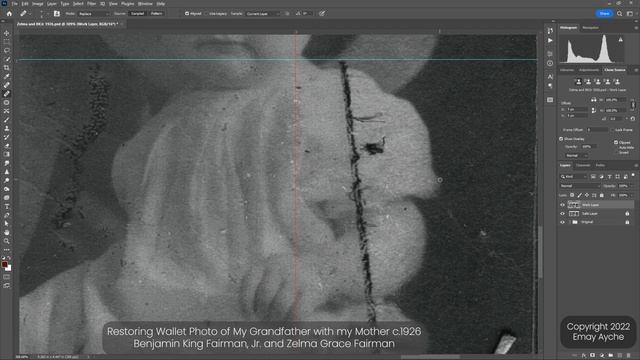Toggle Quick Mask mode in toolbar
Viewport: 640px width, 360px height.
(7, 277)
